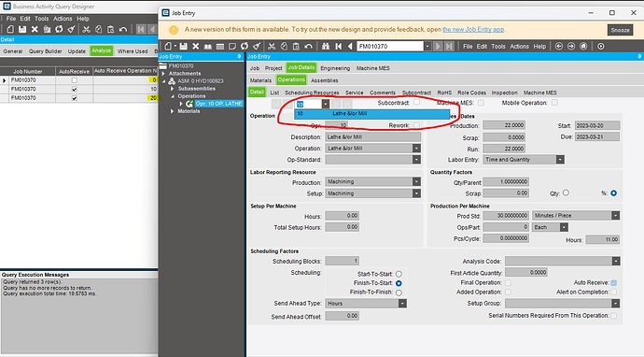The width and height of the screenshot is (644, 357).
Task: Go to previous record in Job Entry
Action: pos(350,47)
